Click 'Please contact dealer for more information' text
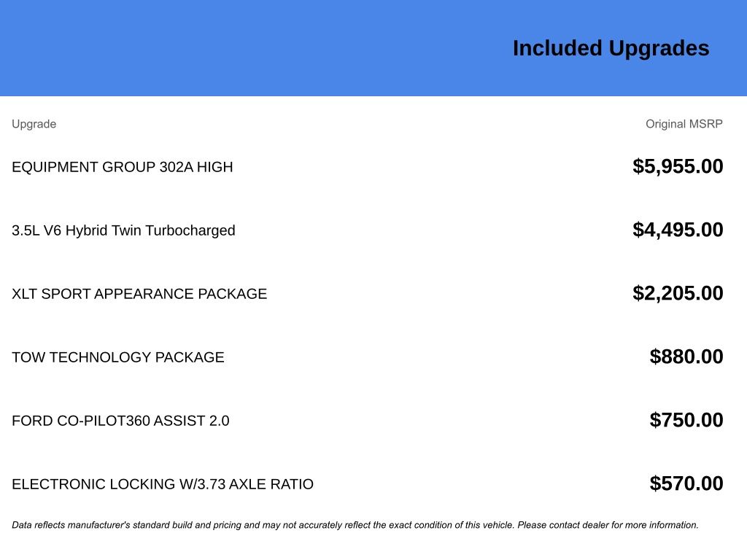Image resolution: width=747 pixels, height=560 pixels. click(608, 525)
